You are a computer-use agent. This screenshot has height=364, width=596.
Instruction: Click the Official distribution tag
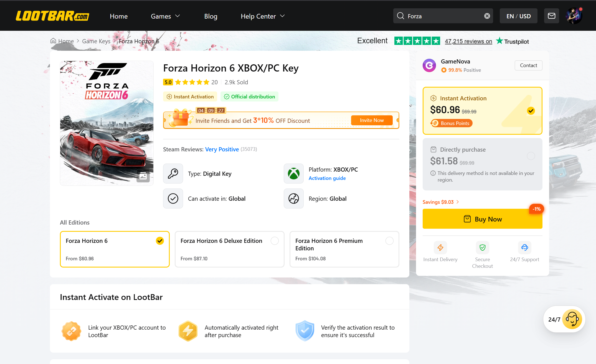(x=249, y=96)
